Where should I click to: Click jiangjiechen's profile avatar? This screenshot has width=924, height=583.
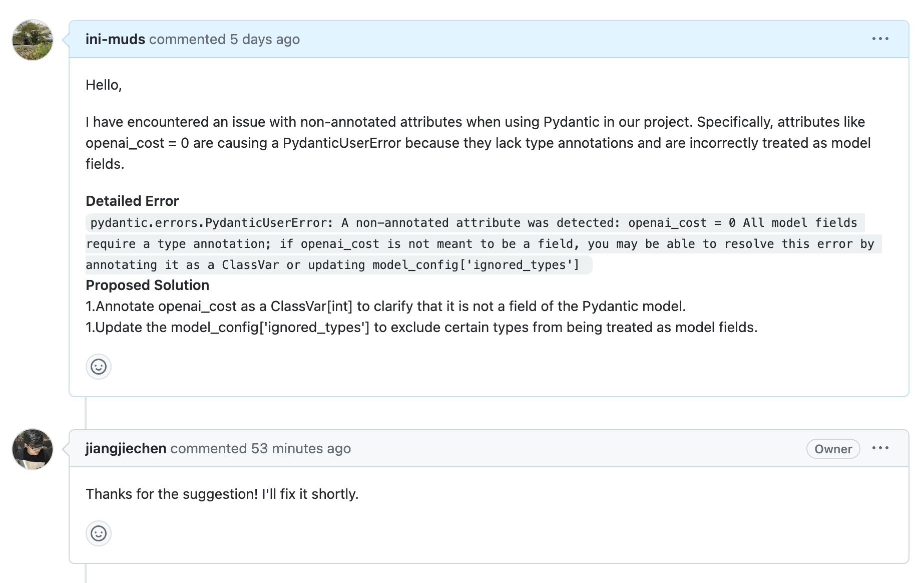click(32, 449)
